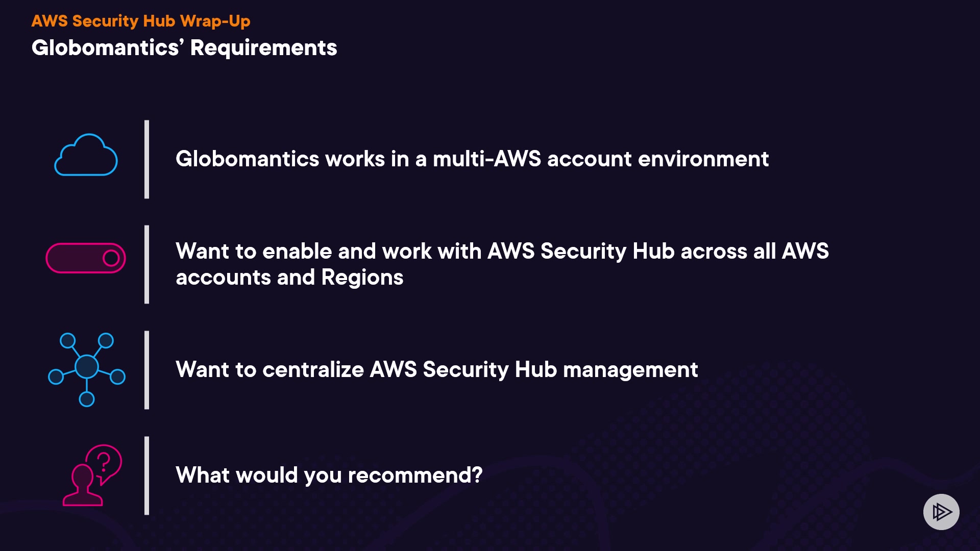This screenshot has height=551, width=980.
Task: Click the centralize AWS Security Hub management text
Action: coord(436,370)
